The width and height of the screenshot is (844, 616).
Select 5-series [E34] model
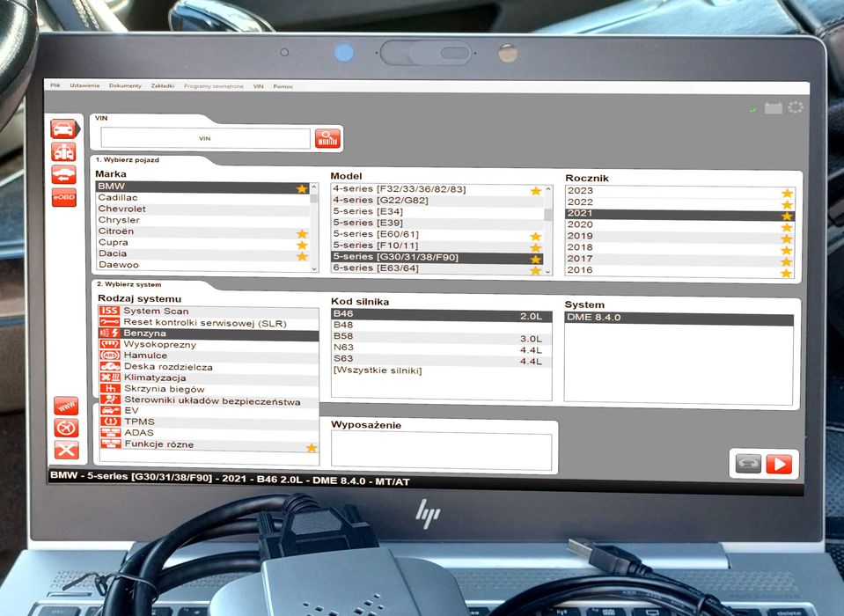[437, 211]
